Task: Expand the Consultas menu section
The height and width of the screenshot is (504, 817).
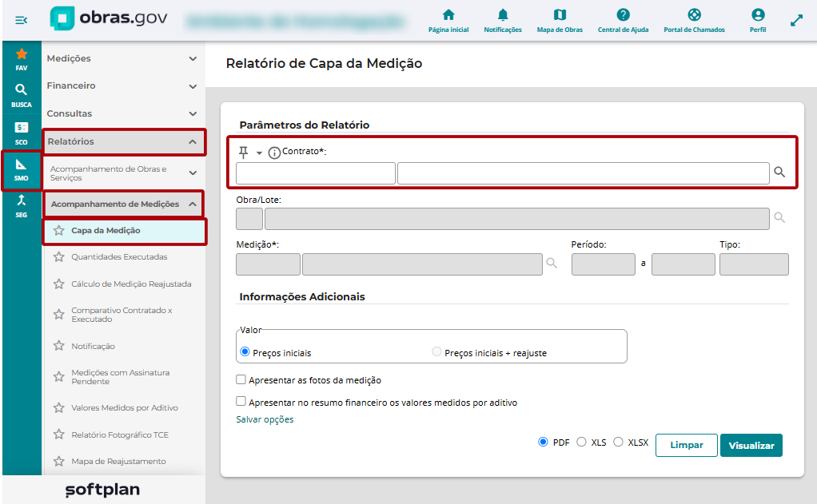Action: tap(123, 113)
